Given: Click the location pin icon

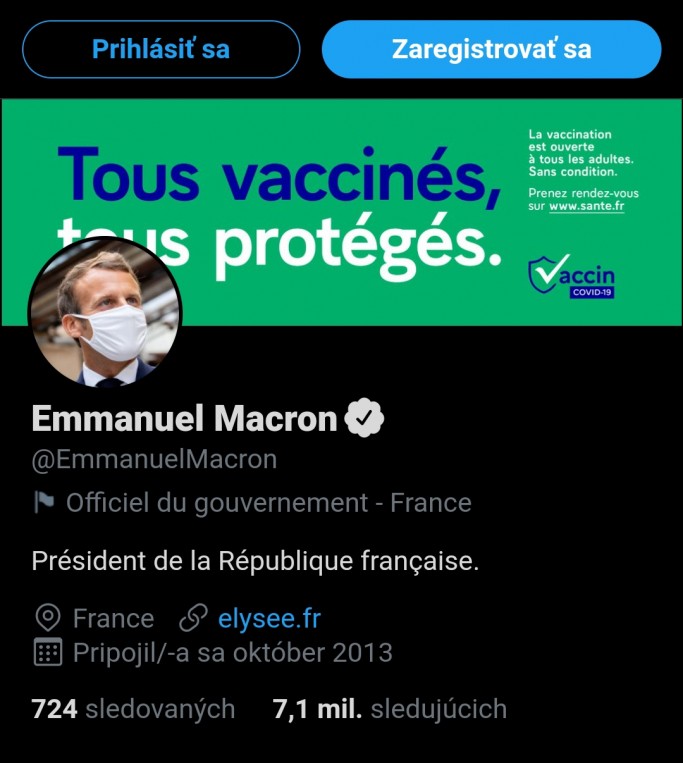Looking at the screenshot, I should click(x=46, y=618).
